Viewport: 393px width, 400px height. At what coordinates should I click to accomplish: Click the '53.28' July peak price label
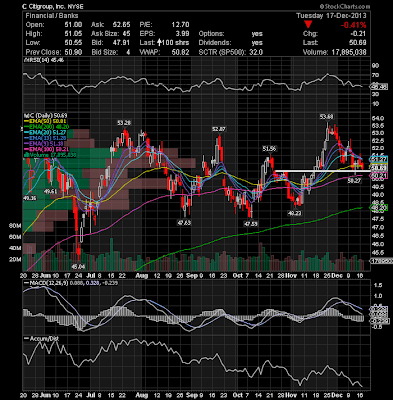[124, 123]
